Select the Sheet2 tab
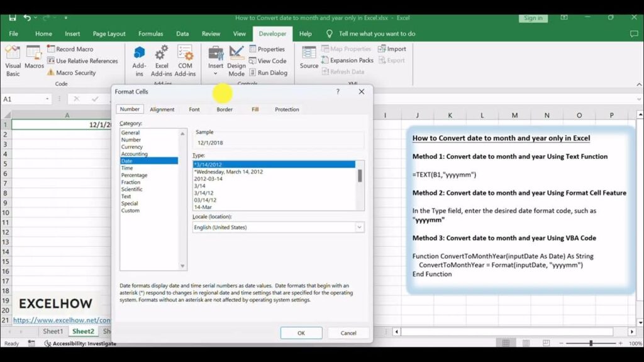This screenshot has height=362, width=644. [x=83, y=331]
